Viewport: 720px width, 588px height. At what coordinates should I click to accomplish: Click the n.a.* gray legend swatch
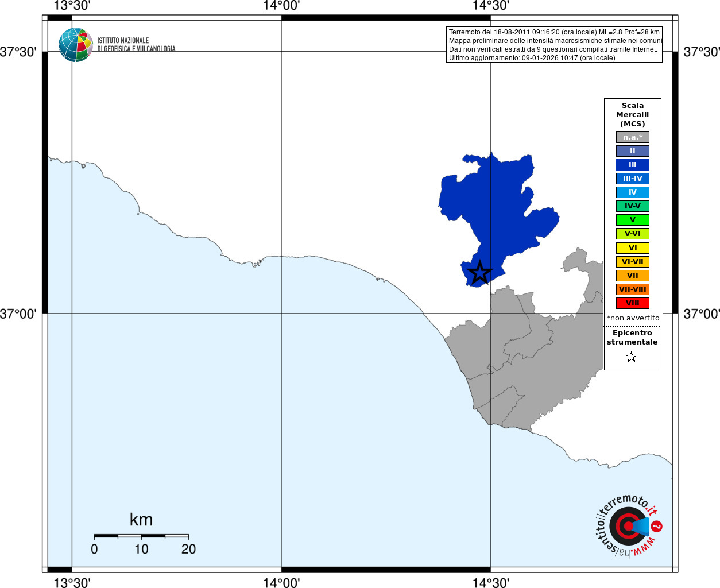[x=633, y=137]
